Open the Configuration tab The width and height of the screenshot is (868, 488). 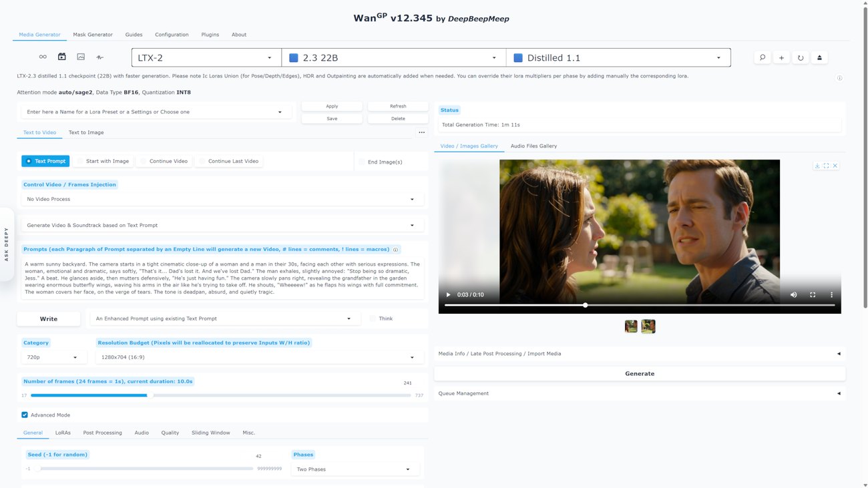pos(172,35)
